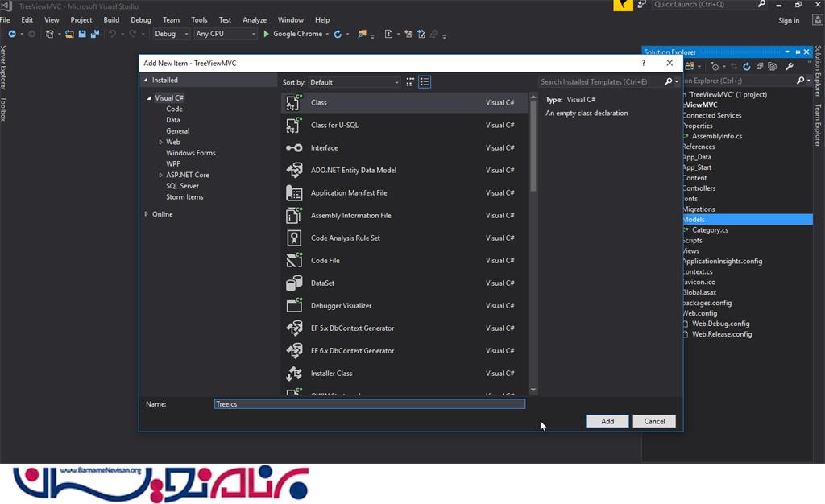The image size is (825, 504).
Task: Open the Google Chrome browser target dropdown arrow
Action: click(x=327, y=34)
